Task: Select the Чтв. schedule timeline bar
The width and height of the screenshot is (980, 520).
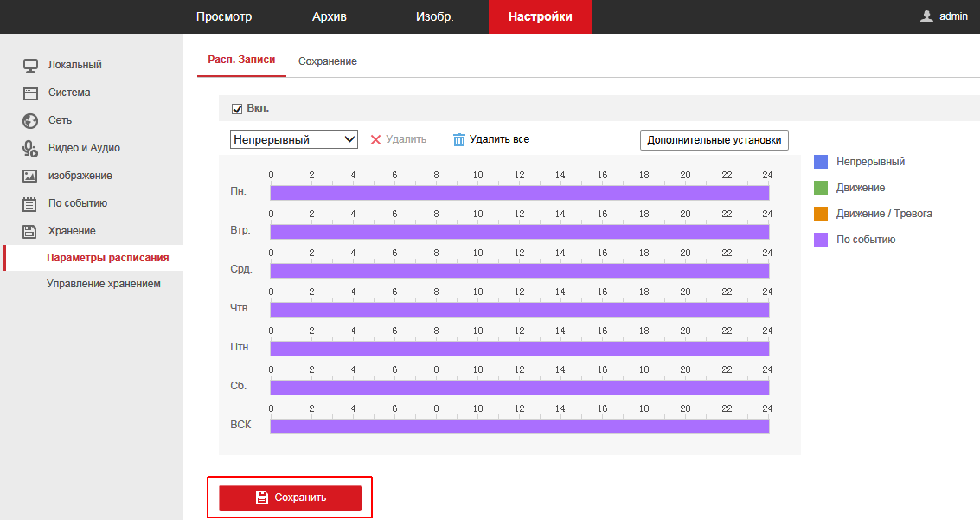Action: pos(519,310)
